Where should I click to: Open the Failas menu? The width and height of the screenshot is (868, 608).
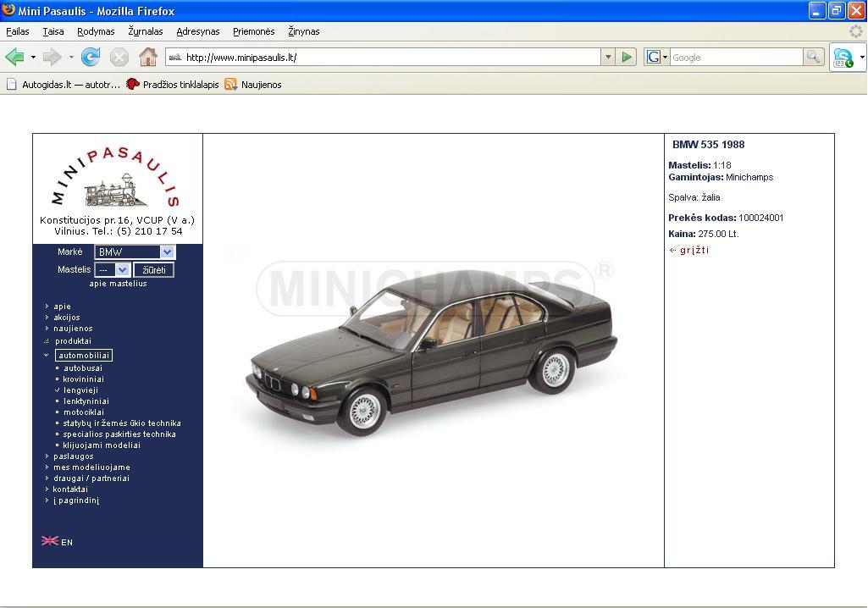[x=18, y=31]
